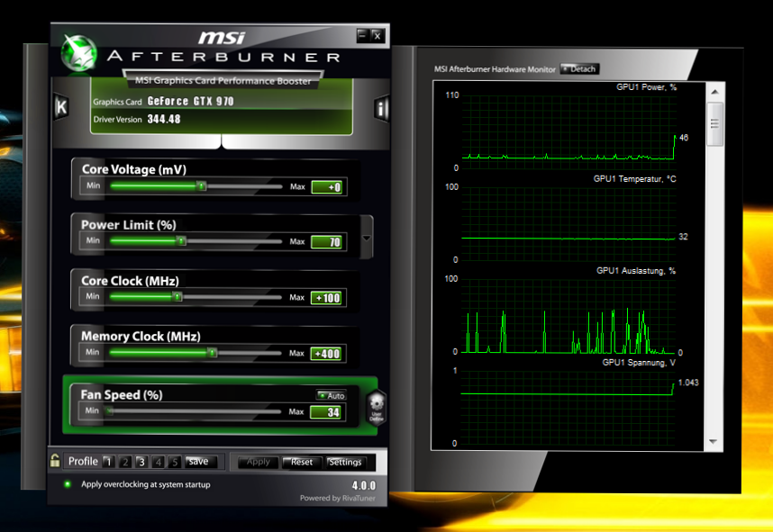The height and width of the screenshot is (532, 773).
Task: Click the GPU1 Temperatur graph
Action: tap(568, 223)
